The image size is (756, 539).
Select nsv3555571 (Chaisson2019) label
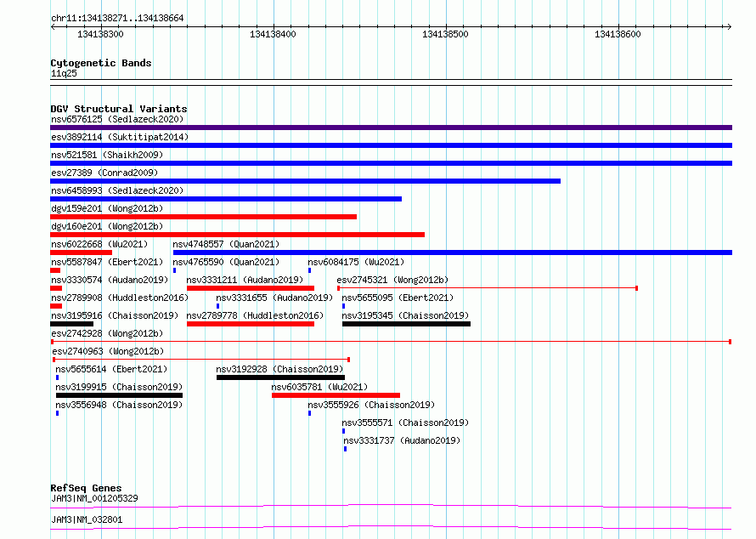pos(405,423)
